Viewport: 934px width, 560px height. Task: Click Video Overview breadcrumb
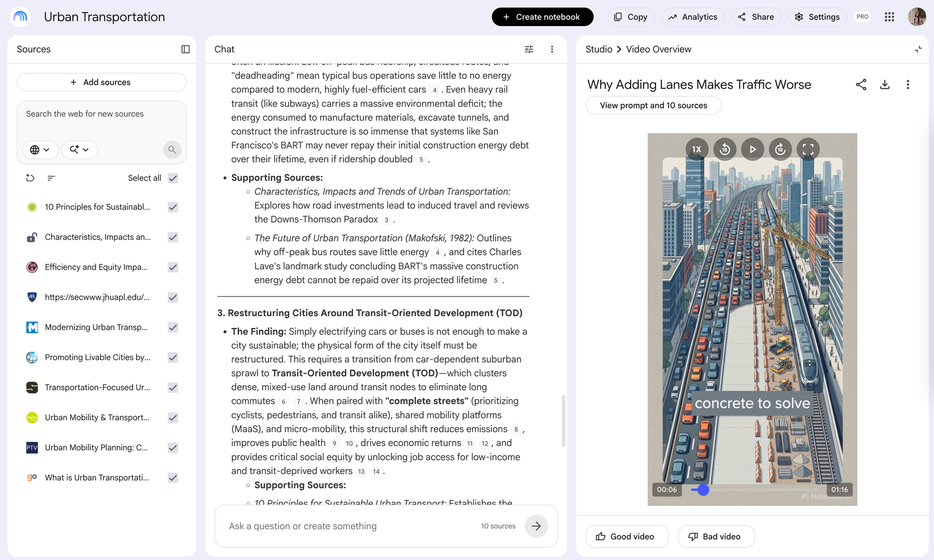[x=658, y=49]
